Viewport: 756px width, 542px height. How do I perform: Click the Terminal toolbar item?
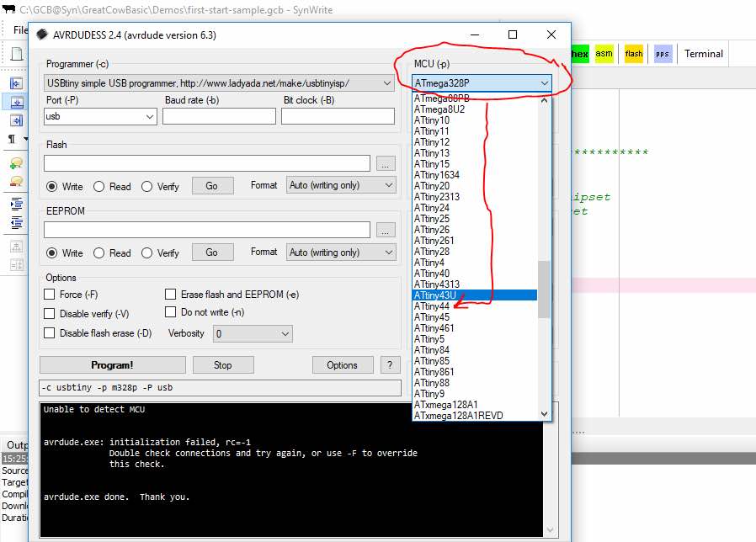(x=704, y=54)
